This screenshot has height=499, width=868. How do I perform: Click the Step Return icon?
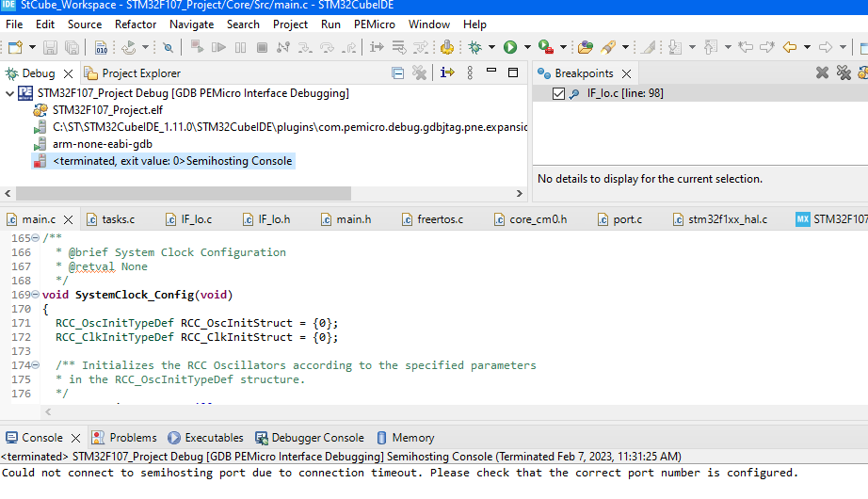[x=348, y=48]
